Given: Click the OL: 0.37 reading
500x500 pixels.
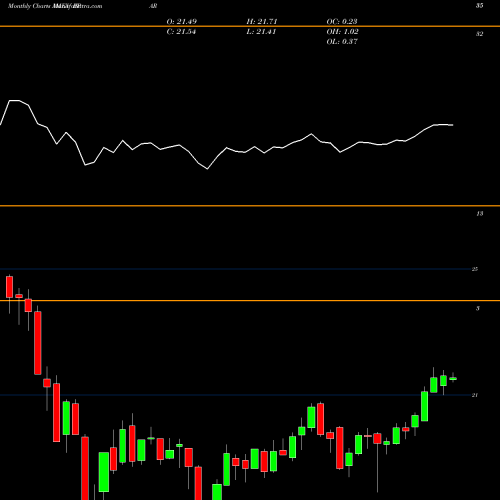Looking at the screenshot, I should (x=342, y=42).
